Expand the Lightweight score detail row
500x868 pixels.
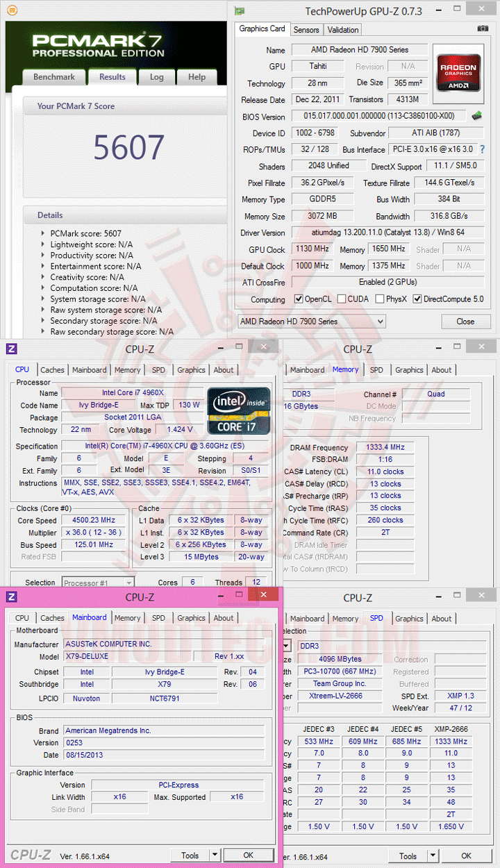pyautogui.click(x=43, y=244)
